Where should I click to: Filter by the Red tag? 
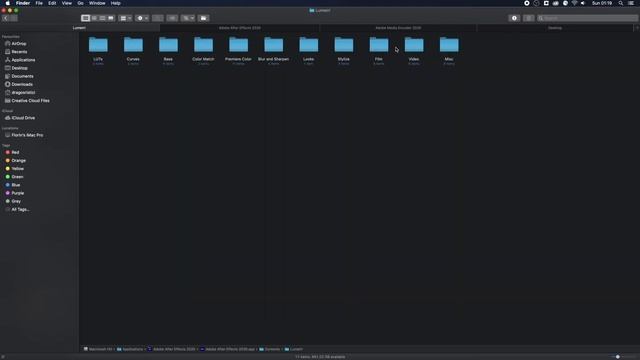pyautogui.click(x=15, y=152)
